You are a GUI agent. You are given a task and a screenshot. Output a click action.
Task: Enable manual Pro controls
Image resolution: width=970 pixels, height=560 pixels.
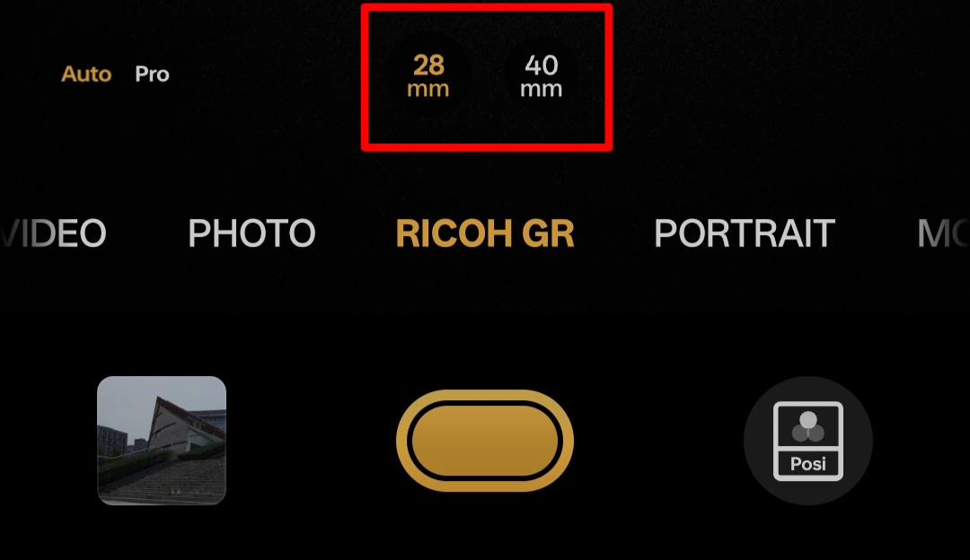pyautogui.click(x=152, y=74)
